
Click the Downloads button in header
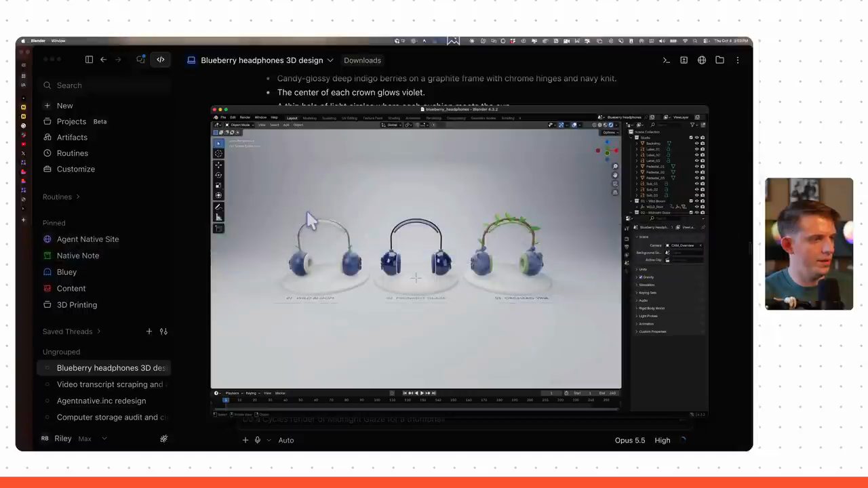tap(362, 60)
